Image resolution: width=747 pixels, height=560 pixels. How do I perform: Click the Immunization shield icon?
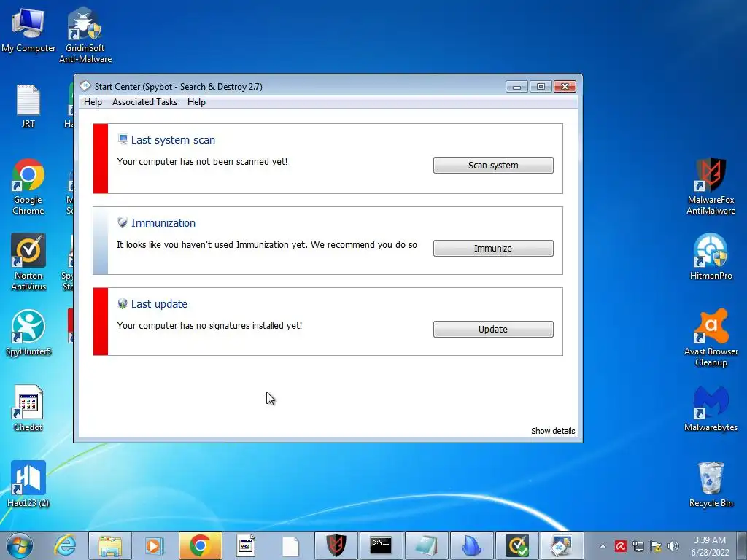pyautogui.click(x=123, y=222)
